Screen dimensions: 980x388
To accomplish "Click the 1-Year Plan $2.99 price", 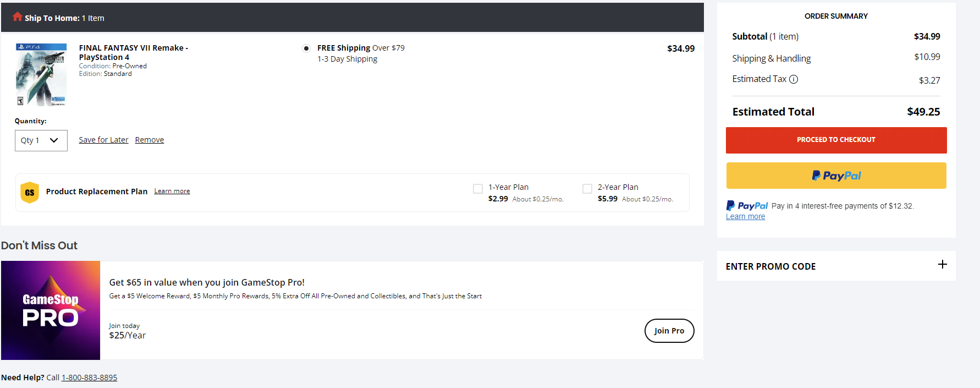I will (498, 199).
